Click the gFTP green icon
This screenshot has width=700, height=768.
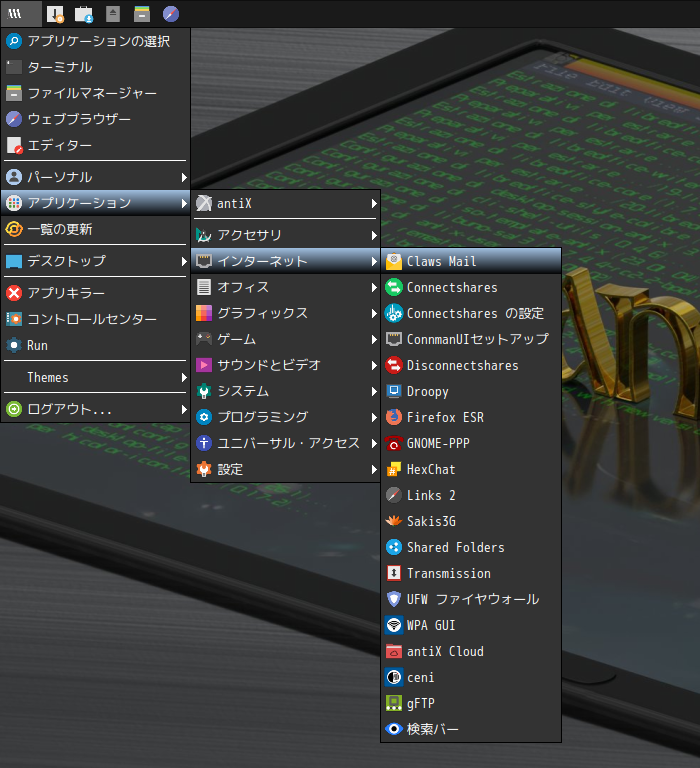[x=394, y=703]
